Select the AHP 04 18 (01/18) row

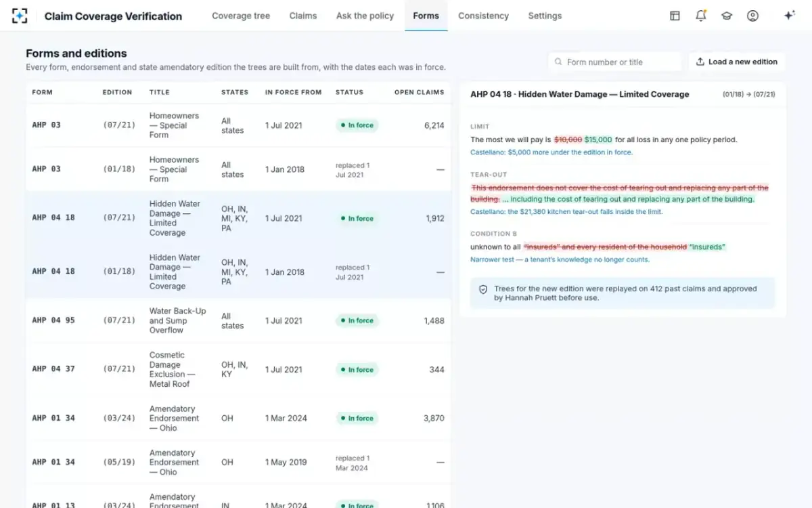click(238, 272)
